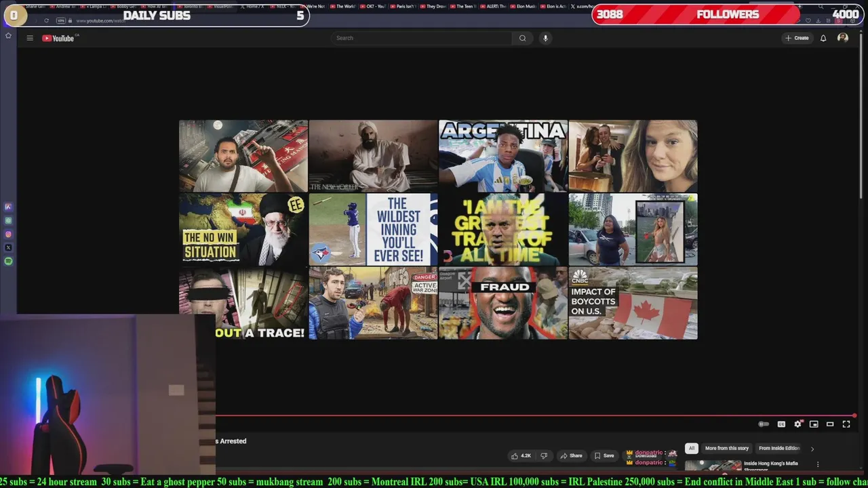Open the selfie couple thumbnail in top row

pos(633,156)
